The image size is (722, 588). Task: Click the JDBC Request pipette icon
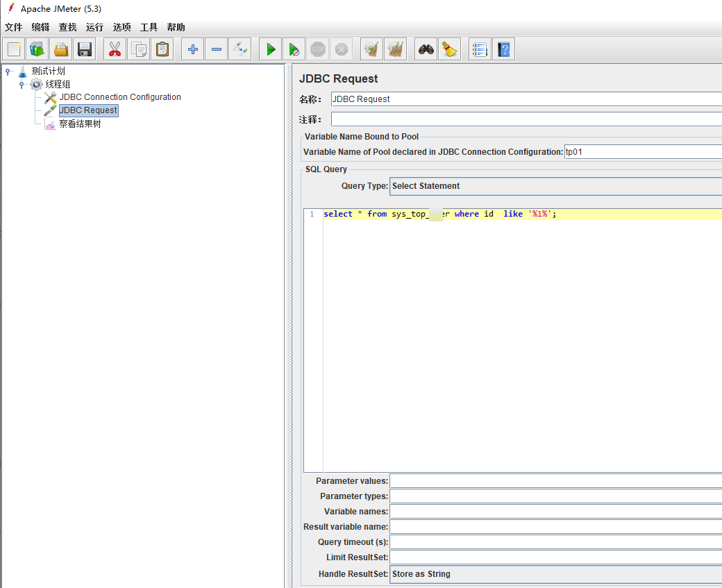tap(50, 110)
